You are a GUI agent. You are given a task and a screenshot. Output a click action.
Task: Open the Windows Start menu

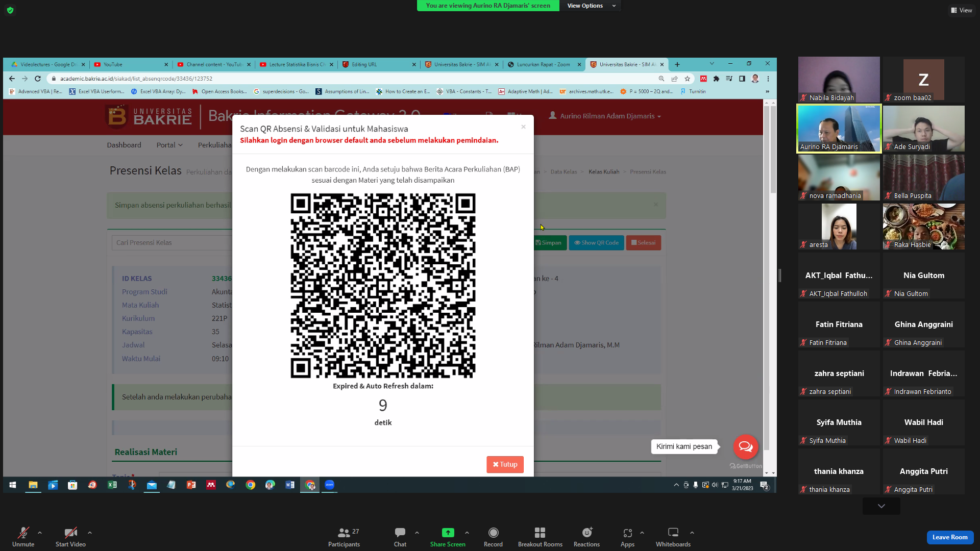13,485
